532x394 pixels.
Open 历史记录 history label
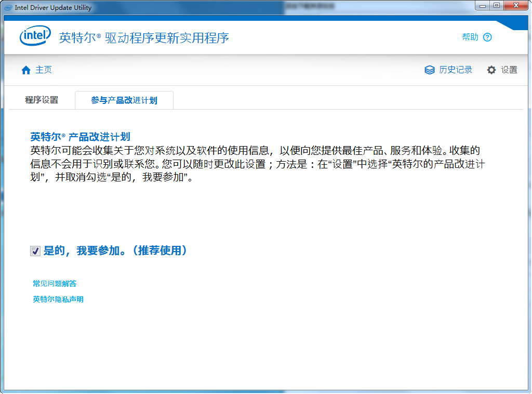[455, 70]
